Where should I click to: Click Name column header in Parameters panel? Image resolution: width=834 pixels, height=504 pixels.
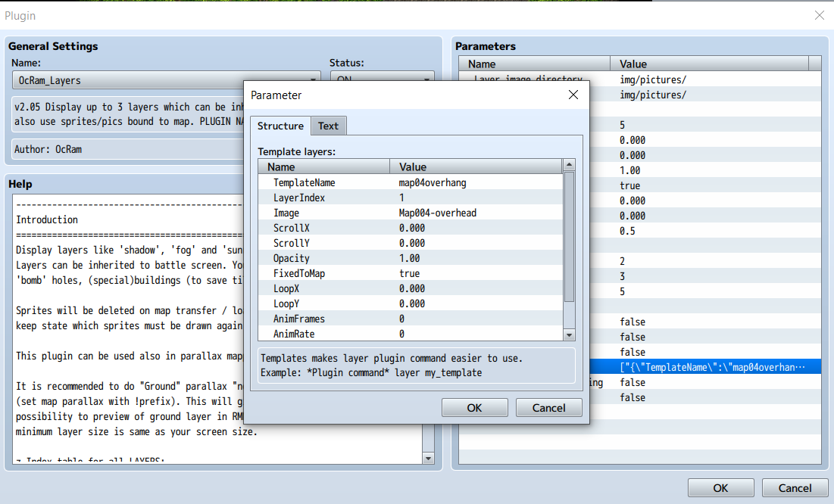pyautogui.click(x=535, y=64)
